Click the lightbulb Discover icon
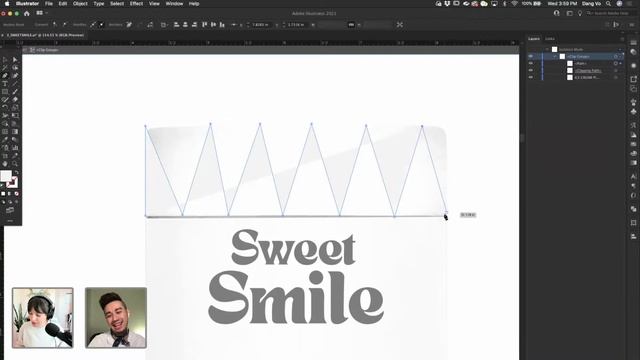Screen dimensions: 640x360 point(580,13)
